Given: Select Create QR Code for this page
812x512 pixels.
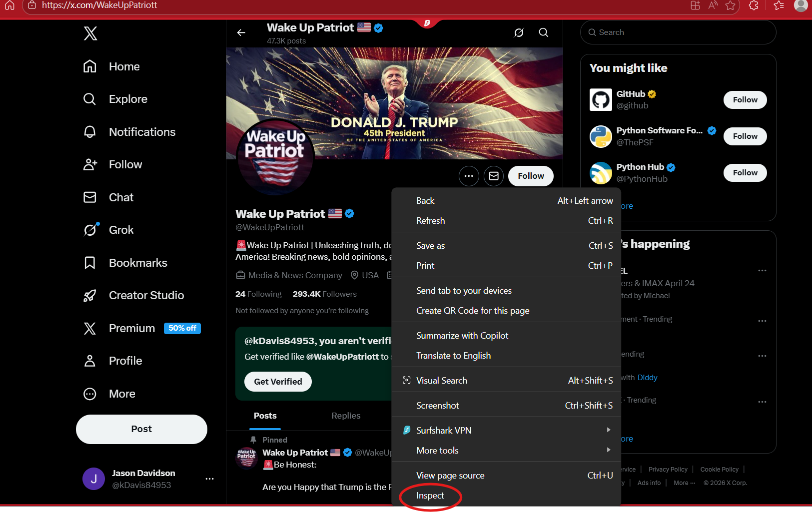Looking at the screenshot, I should pos(506,310).
